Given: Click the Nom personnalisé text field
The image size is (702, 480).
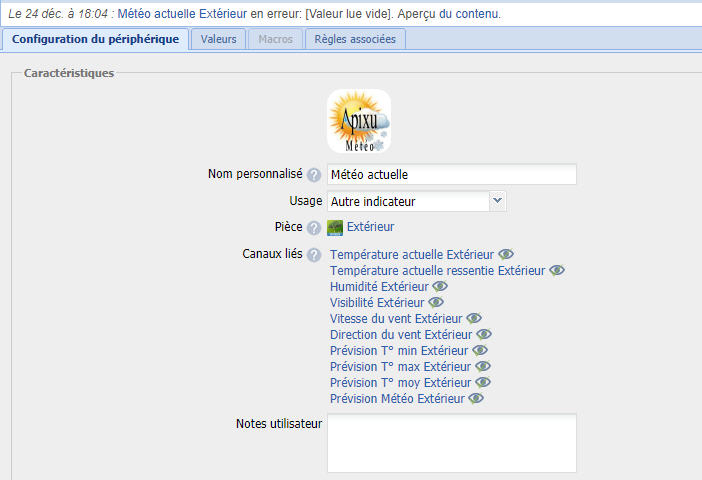Looking at the screenshot, I should click(x=452, y=174).
